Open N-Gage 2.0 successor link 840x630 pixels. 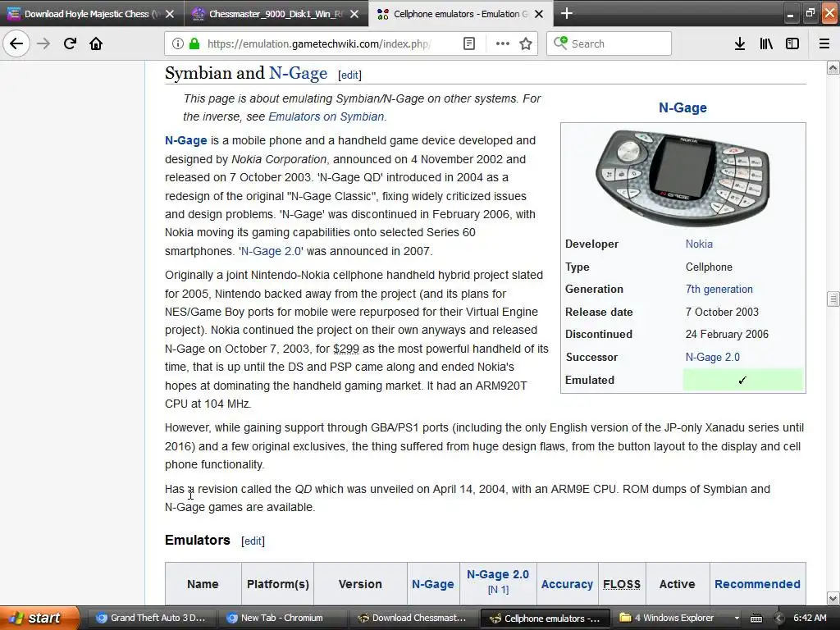713,357
